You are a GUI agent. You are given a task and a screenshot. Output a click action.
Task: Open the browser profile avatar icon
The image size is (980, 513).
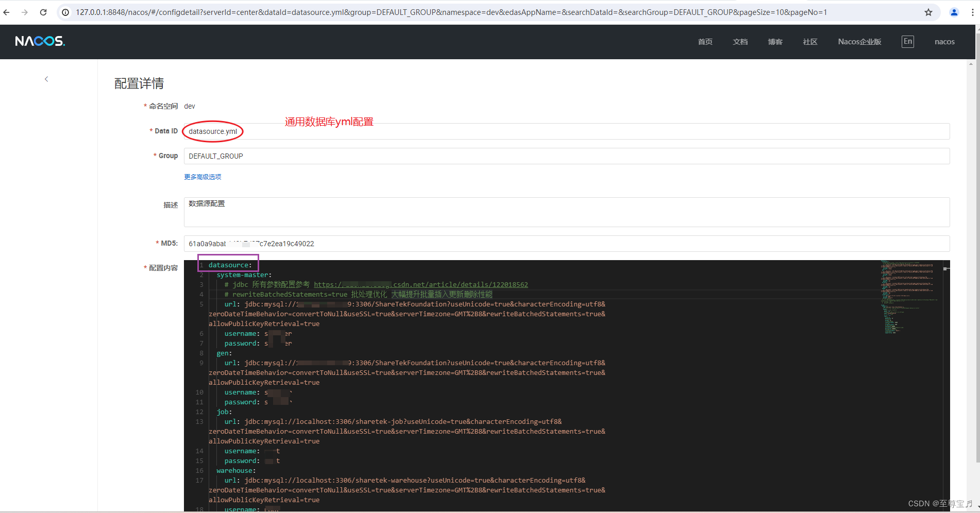954,12
